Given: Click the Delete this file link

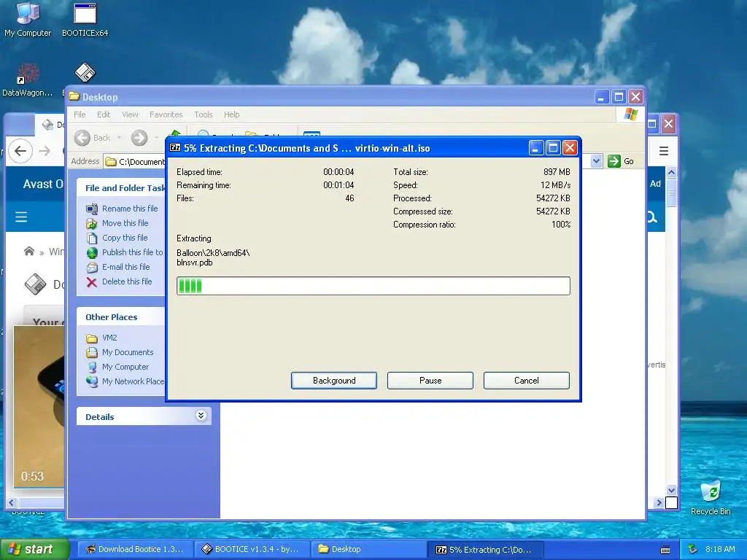Looking at the screenshot, I should pyautogui.click(x=127, y=281).
